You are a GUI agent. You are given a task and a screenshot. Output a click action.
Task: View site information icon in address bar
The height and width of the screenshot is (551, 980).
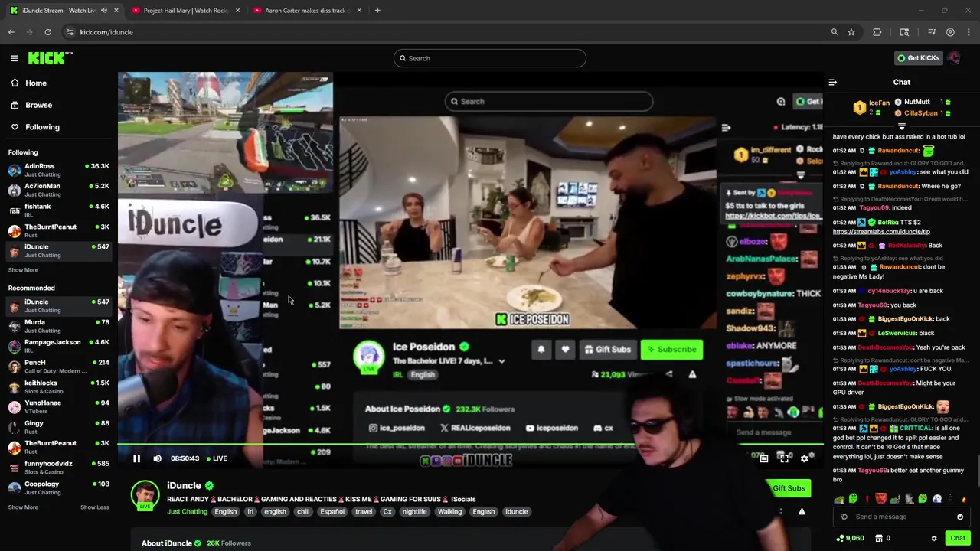point(70,32)
